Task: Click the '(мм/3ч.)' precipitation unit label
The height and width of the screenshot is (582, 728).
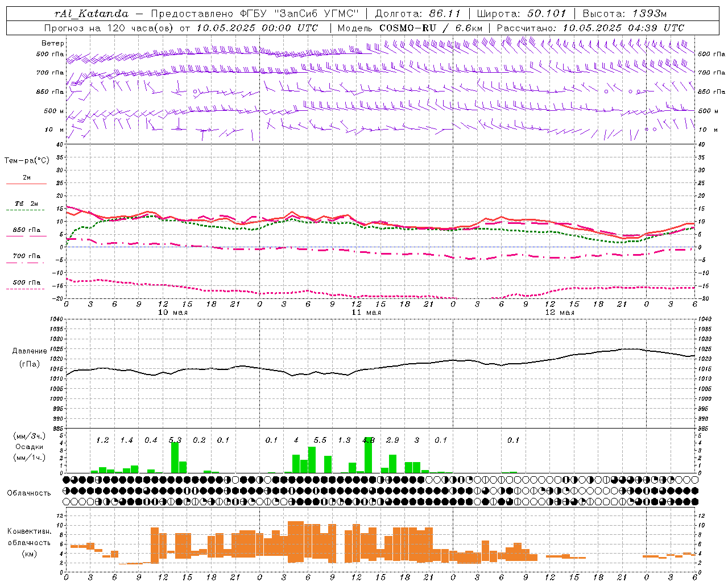Action: (29, 436)
